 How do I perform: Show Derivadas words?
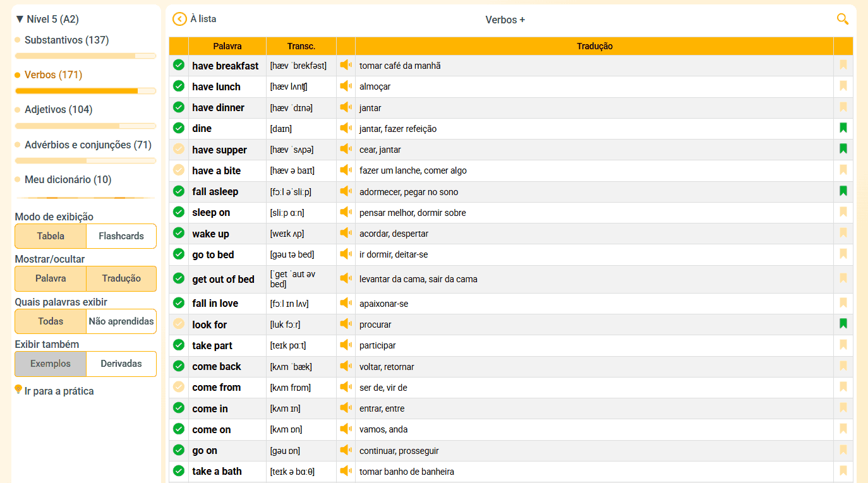[x=121, y=364]
